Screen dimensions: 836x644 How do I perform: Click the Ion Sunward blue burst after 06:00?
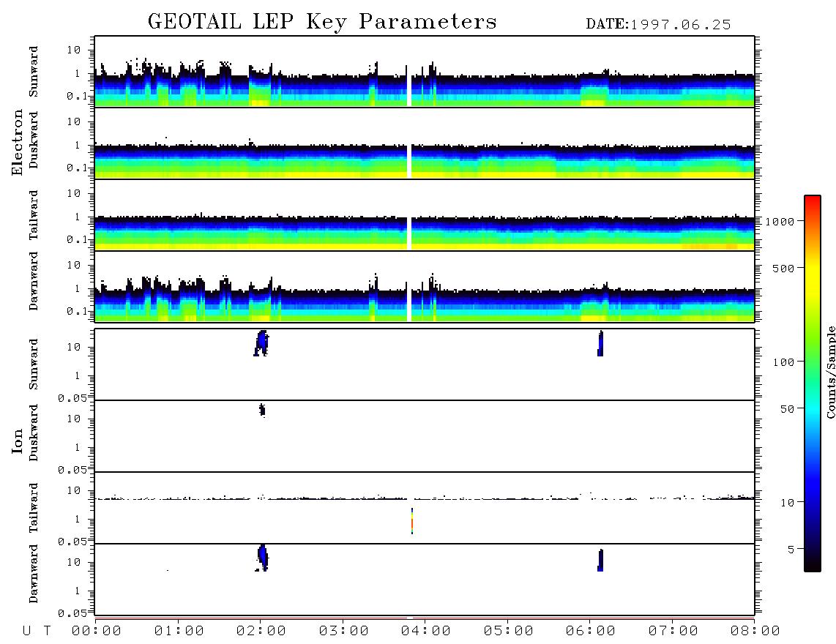click(x=600, y=344)
